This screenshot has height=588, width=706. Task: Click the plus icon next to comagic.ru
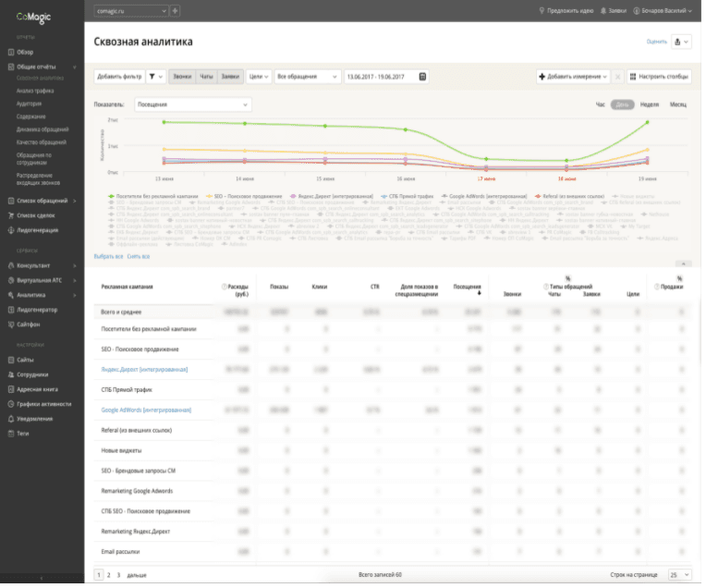click(x=176, y=11)
